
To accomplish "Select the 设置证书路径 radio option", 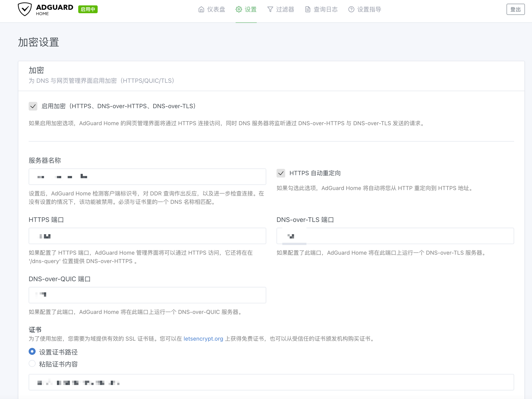I will pyautogui.click(x=32, y=352).
